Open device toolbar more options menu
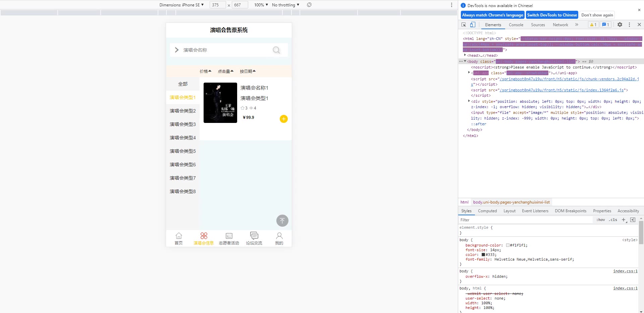The height and width of the screenshot is (313, 644). (451, 5)
